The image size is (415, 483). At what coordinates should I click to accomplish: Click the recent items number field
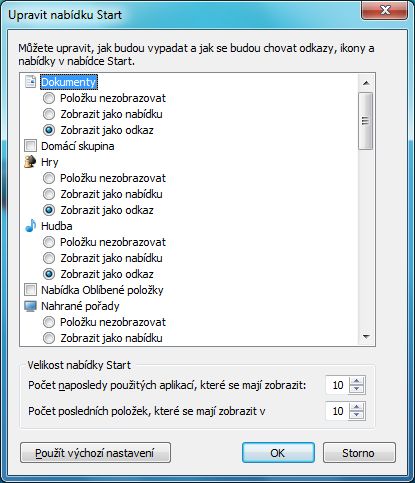[x=337, y=411]
